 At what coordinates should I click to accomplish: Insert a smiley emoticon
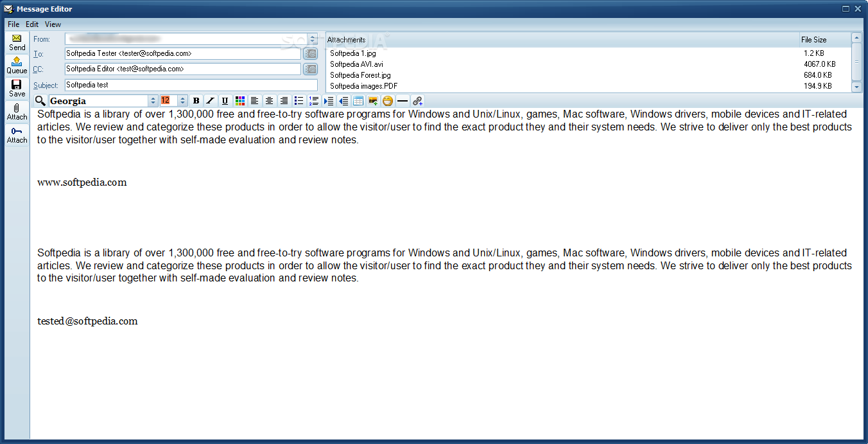coord(388,101)
